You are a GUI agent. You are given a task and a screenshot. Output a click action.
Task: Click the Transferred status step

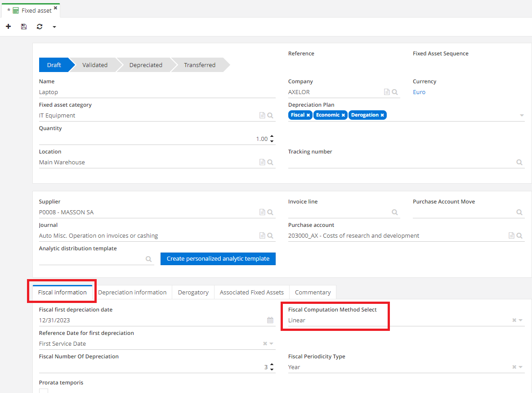[200, 65]
